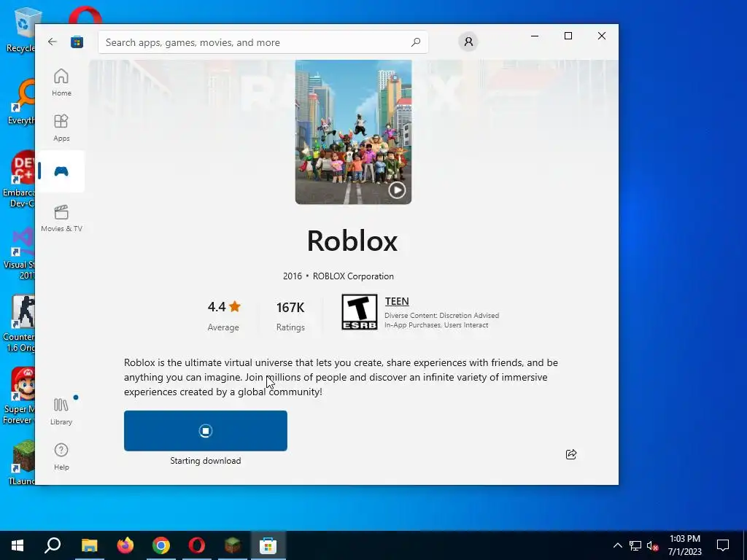Image resolution: width=747 pixels, height=560 pixels.
Task: Select the Everything desktop shortcut
Action: tap(20, 102)
